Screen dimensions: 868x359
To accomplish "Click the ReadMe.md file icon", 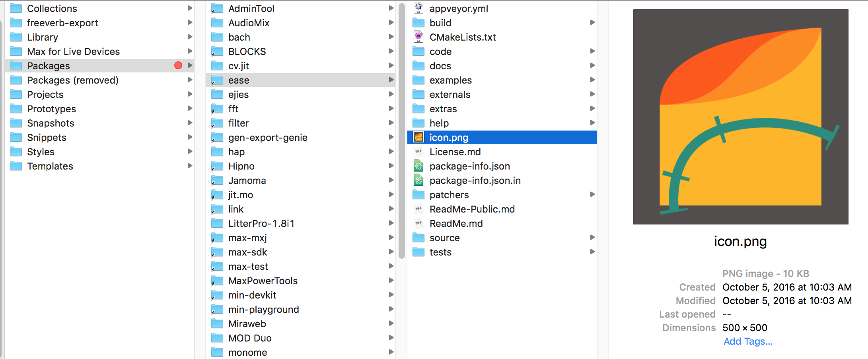I will point(418,223).
